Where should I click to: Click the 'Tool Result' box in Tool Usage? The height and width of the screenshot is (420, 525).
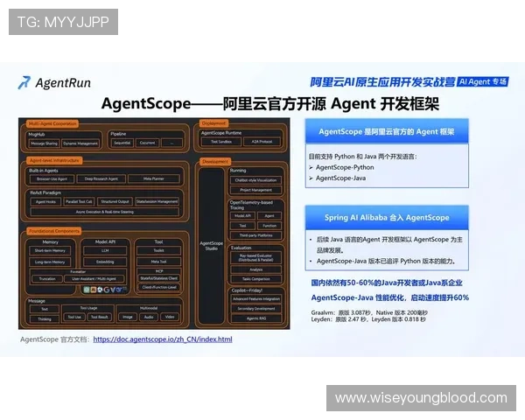tap(100, 317)
